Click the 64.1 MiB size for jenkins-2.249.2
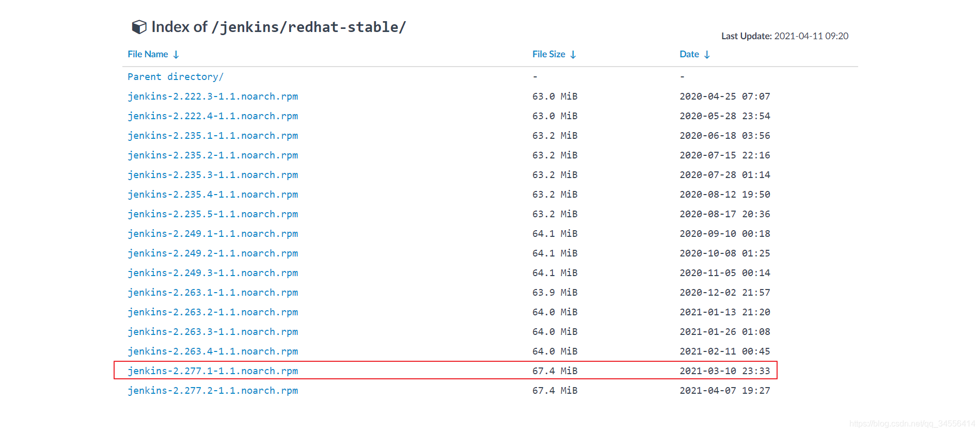 pyautogui.click(x=555, y=253)
